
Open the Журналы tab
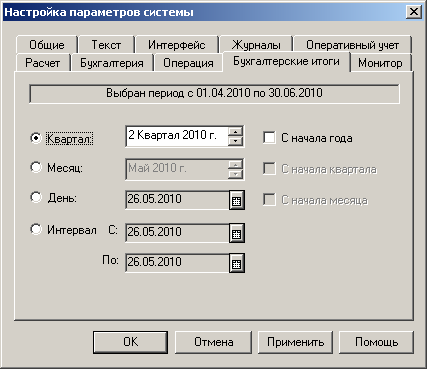pos(256,44)
